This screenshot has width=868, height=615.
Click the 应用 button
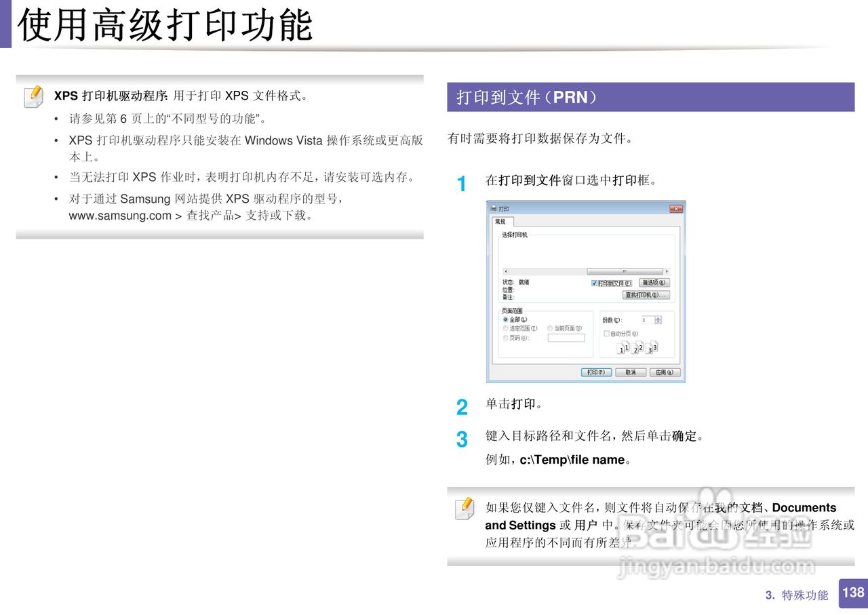[665, 372]
